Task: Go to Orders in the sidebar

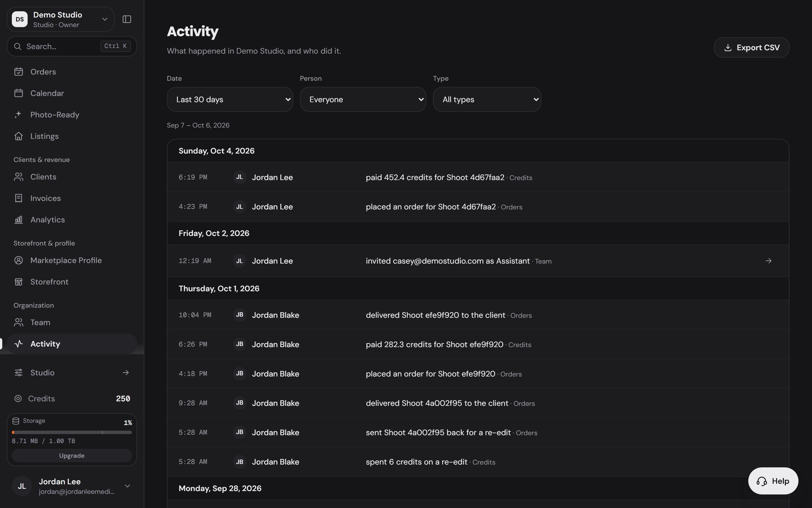Action: 72,72
